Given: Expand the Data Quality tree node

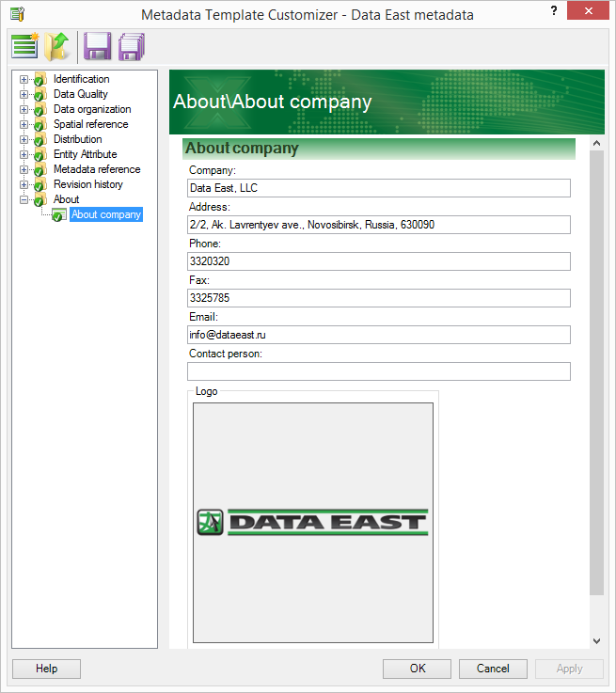Looking at the screenshot, I should pyautogui.click(x=24, y=94).
